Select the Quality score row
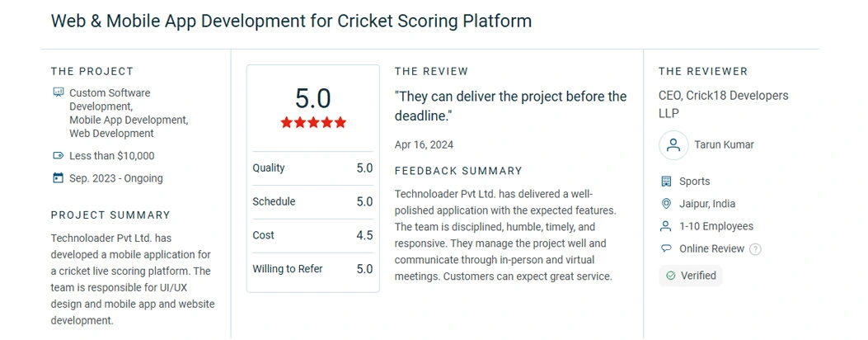Viewport: 868px width, 340px height. 312,168
